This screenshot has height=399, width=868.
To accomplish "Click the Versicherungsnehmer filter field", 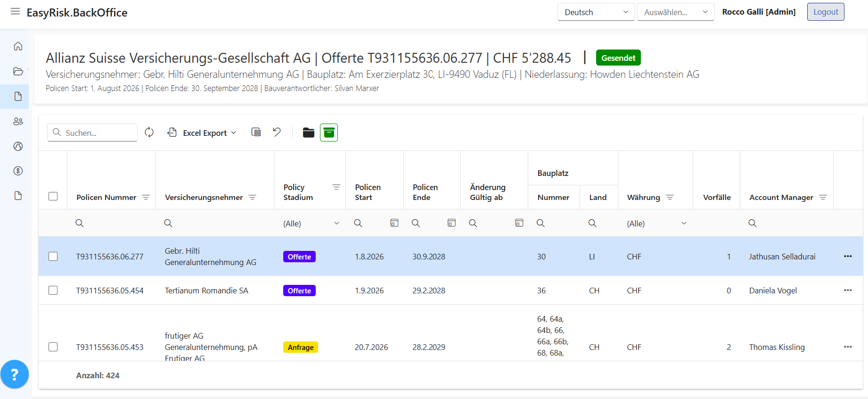I will pyautogui.click(x=215, y=223).
